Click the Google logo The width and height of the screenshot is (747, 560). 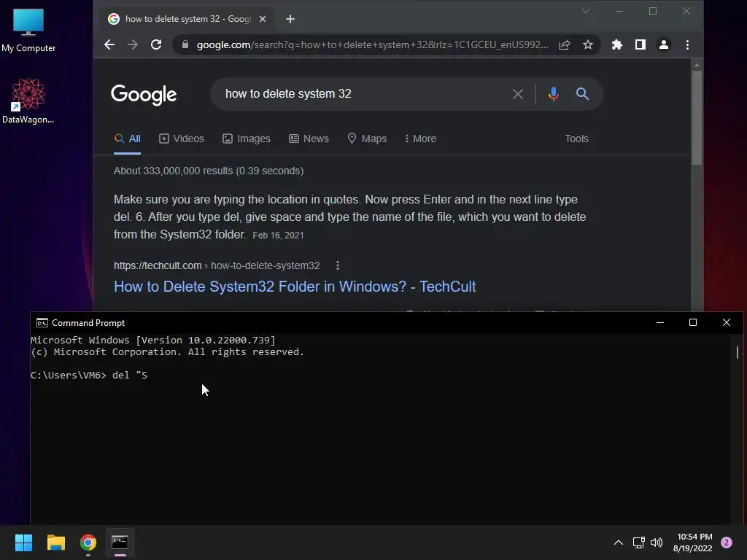pos(144,94)
